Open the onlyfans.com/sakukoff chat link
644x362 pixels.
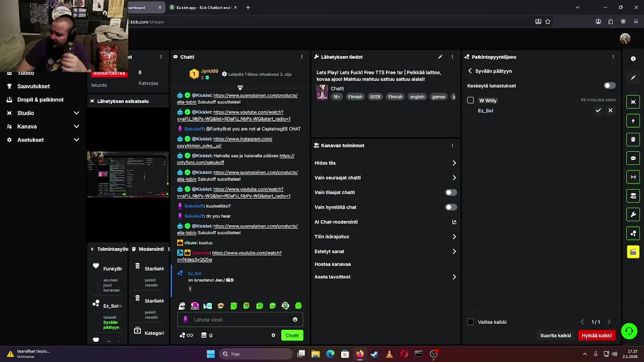click(235, 159)
